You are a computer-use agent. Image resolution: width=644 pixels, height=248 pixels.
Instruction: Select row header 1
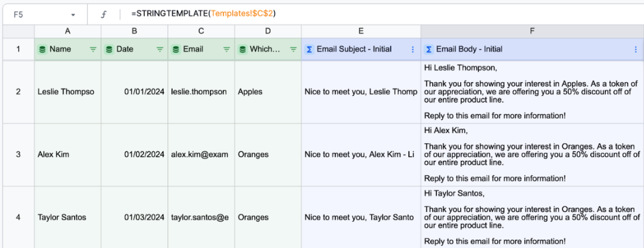coord(18,49)
